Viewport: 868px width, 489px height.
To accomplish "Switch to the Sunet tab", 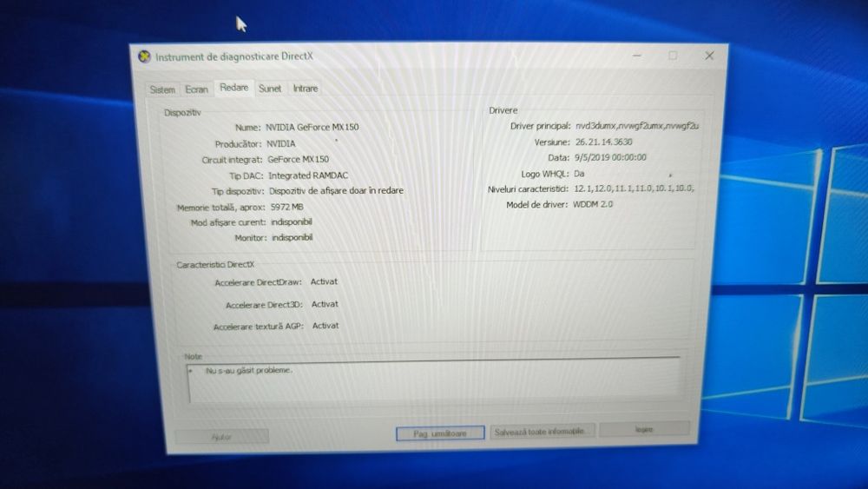I will (x=270, y=88).
